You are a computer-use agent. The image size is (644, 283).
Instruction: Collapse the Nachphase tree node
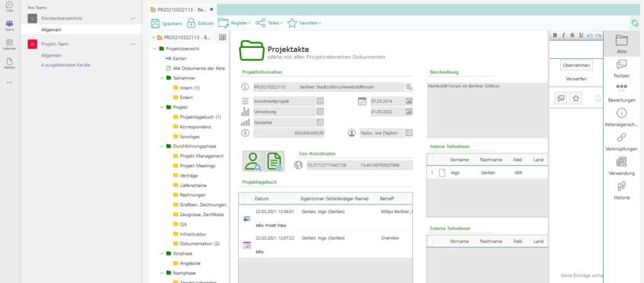coord(162,273)
